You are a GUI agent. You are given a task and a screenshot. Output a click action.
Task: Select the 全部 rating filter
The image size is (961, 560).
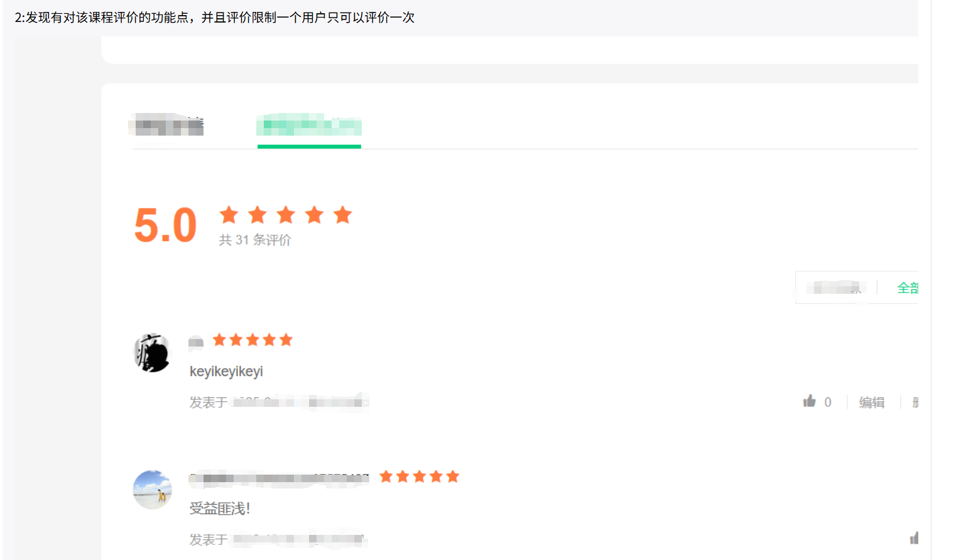[907, 288]
